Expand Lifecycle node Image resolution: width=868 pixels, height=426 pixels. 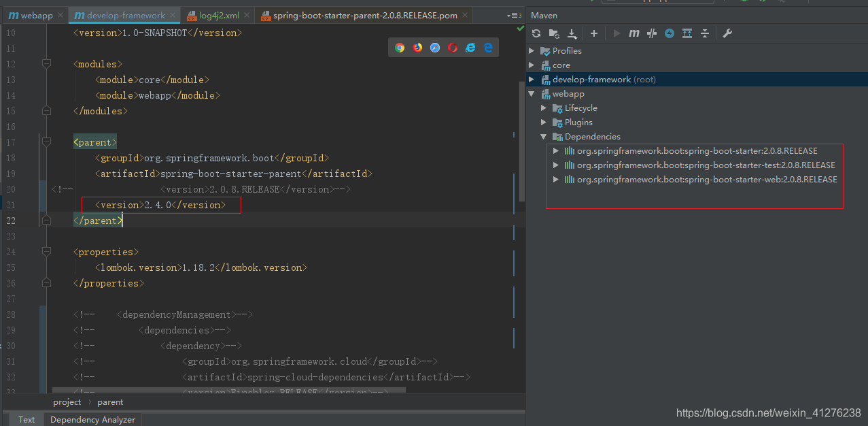click(544, 108)
